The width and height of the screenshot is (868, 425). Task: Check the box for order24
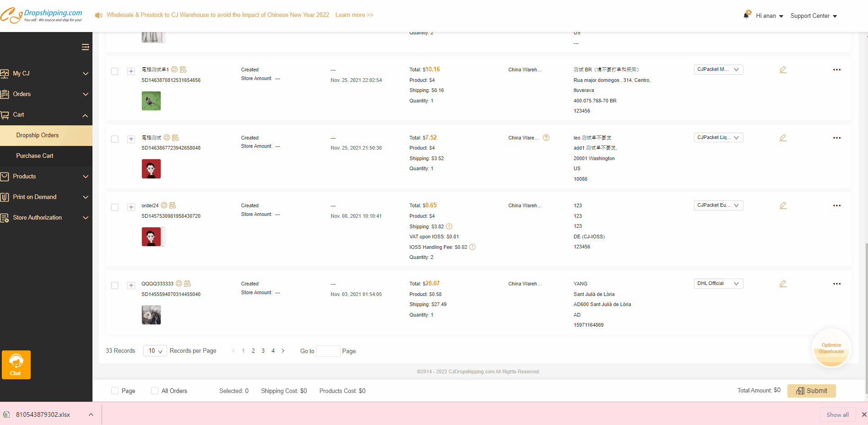click(x=115, y=207)
